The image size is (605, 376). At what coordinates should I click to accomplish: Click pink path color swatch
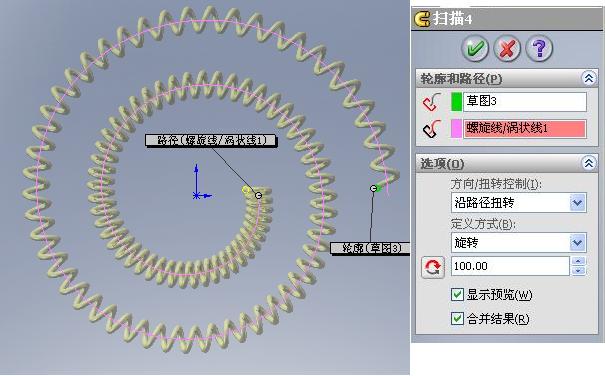[456, 129]
